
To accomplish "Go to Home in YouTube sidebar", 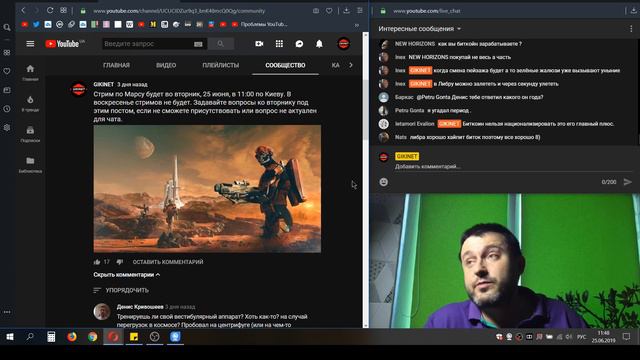I will [x=30, y=73].
